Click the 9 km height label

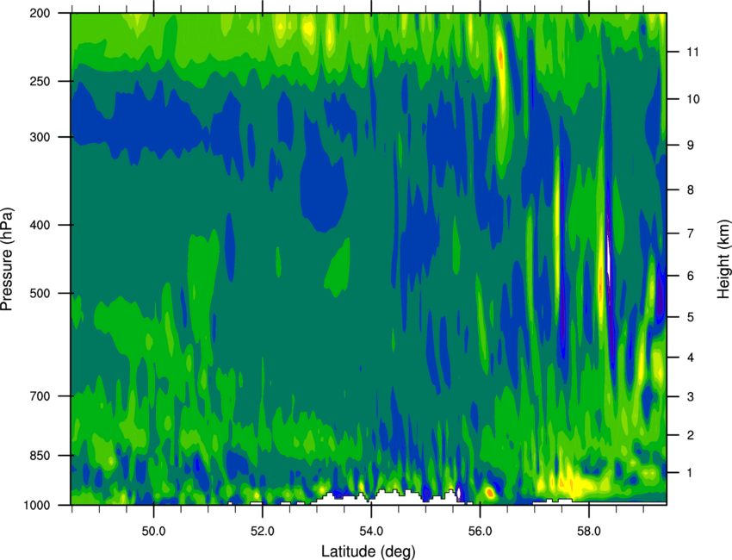[691, 146]
